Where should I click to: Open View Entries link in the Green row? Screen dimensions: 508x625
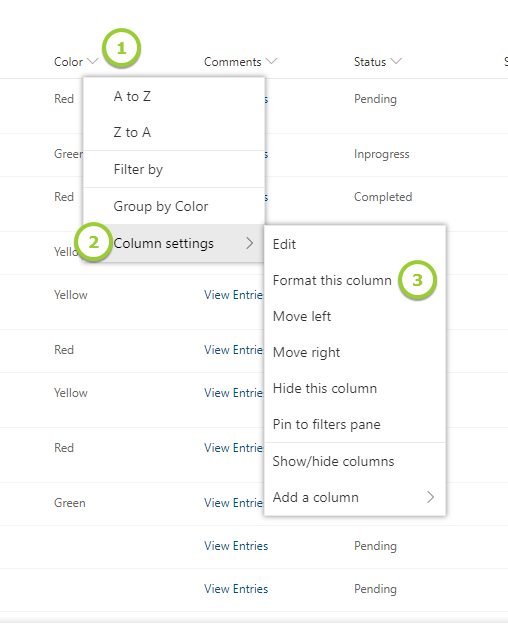click(234, 503)
